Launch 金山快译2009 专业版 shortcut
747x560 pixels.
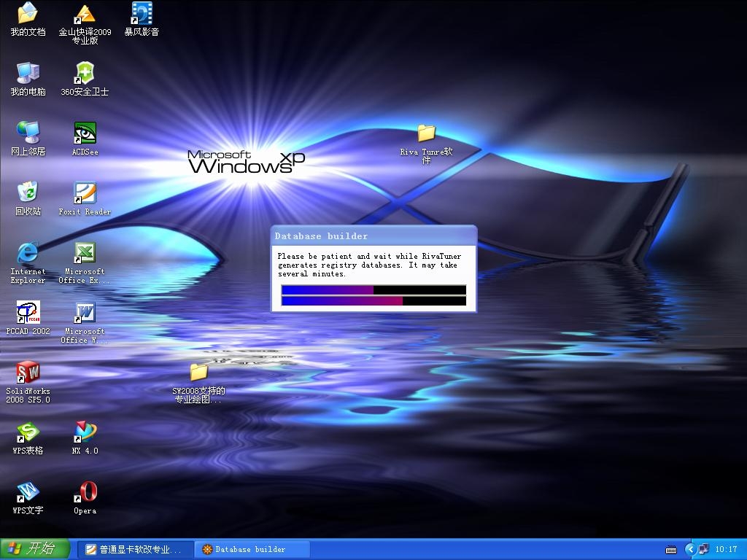(x=85, y=24)
